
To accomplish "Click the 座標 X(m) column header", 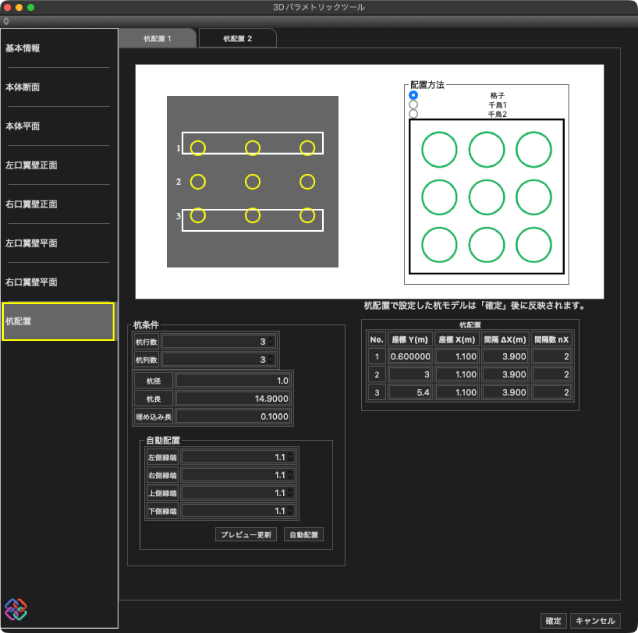I will 457,339.
